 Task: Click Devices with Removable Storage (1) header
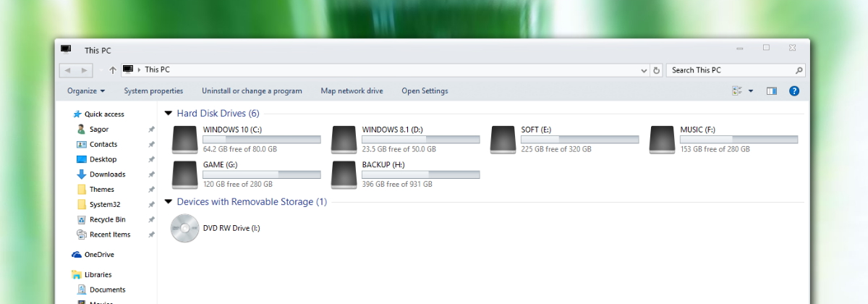pyautogui.click(x=252, y=202)
